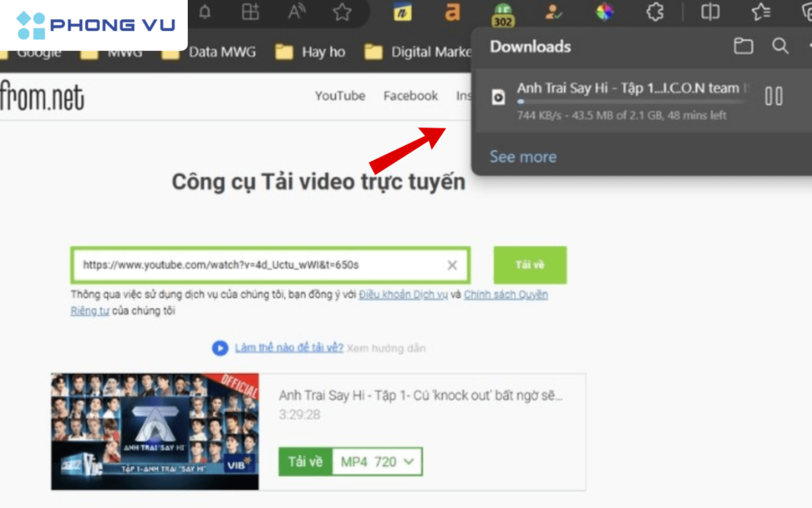
Task: Click the green Tải về button
Action: pyautogui.click(x=529, y=265)
